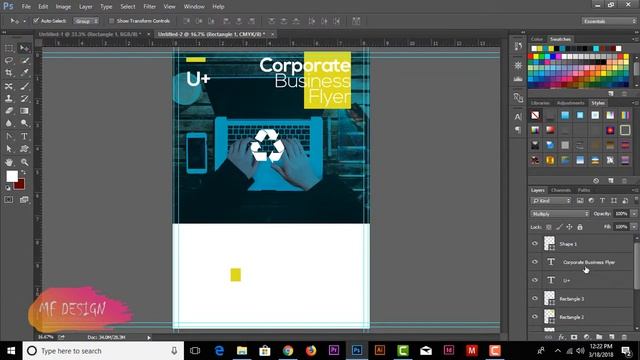Select the Hand tool
640x360 pixels.
coord(9,162)
